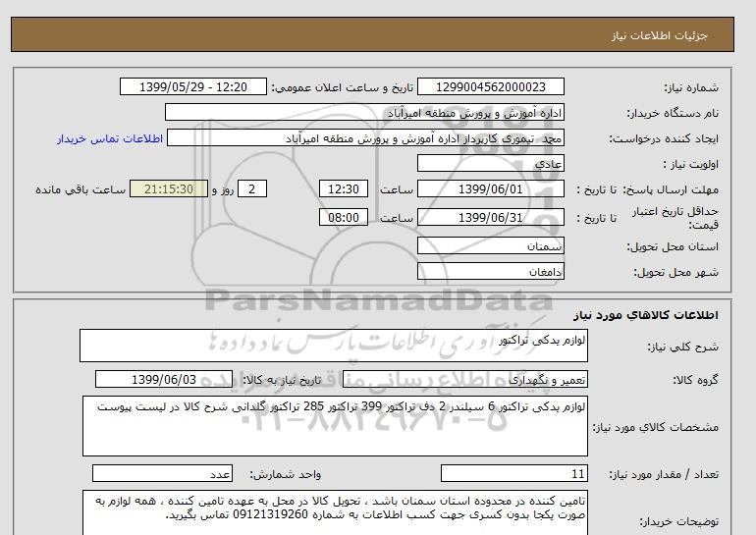This screenshot has height=535, width=756.
Task: Click the response deadline time 12:30
Action: tap(344, 188)
